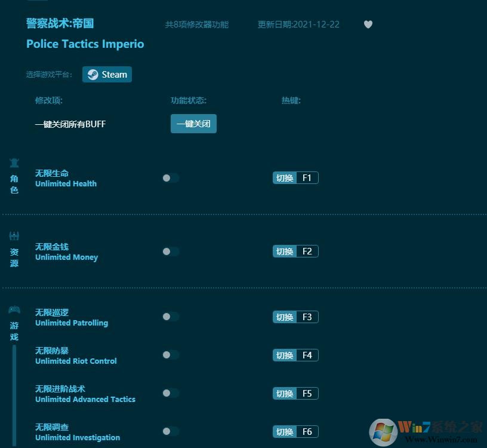Click the character (角色) category icon
Image resolution: width=487 pixels, height=448 pixels.
pos(14,162)
